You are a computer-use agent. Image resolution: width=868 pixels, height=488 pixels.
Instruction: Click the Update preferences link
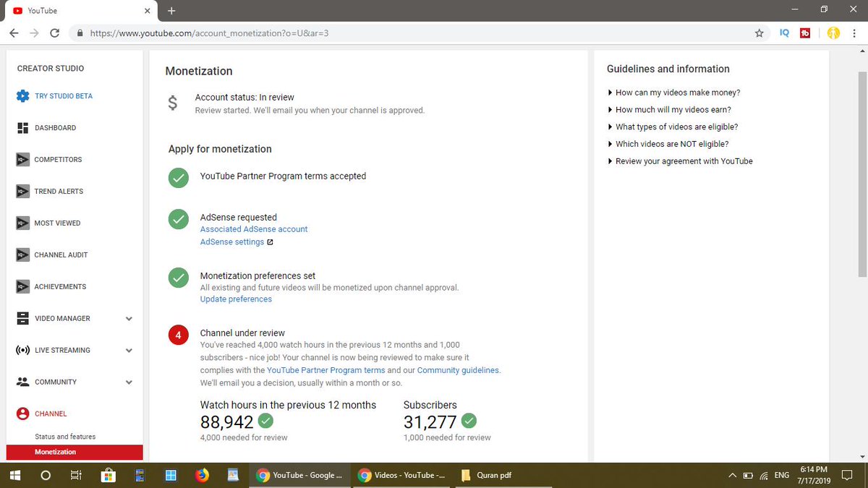coord(236,299)
